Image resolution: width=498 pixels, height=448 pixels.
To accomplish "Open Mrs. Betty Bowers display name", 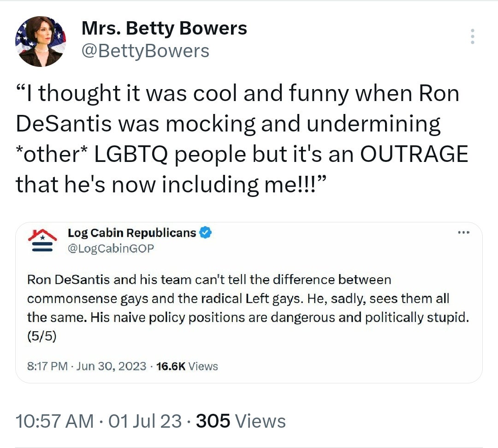I will pos(164,28).
